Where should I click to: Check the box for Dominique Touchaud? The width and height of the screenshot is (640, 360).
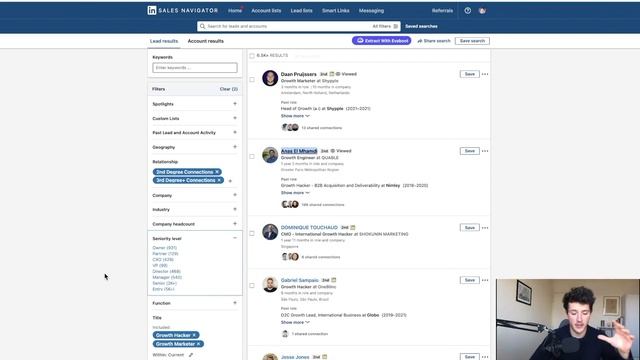[252, 233]
